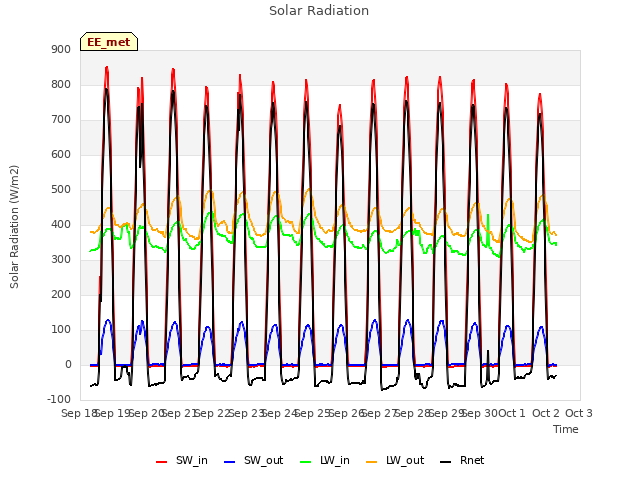The image size is (640, 480).
Task: Click the green LW_in legend swatch
Action: [306, 462]
